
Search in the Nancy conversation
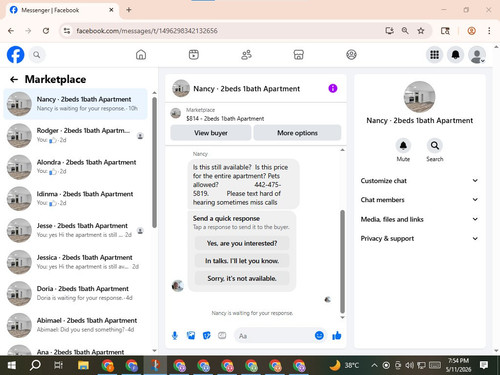(435, 146)
